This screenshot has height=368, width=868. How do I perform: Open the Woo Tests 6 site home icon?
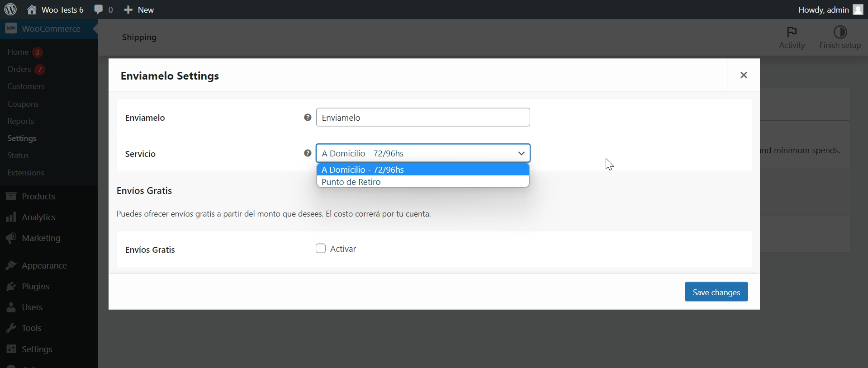point(32,9)
